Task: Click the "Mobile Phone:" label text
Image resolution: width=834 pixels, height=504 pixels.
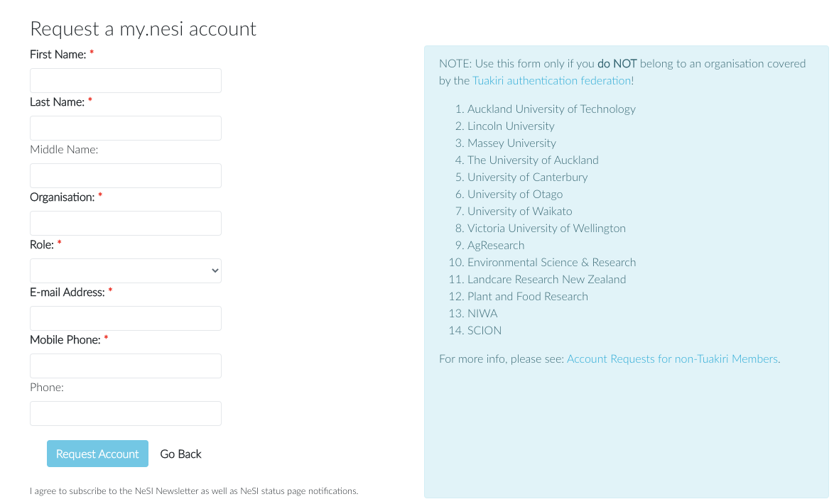Action: point(65,340)
